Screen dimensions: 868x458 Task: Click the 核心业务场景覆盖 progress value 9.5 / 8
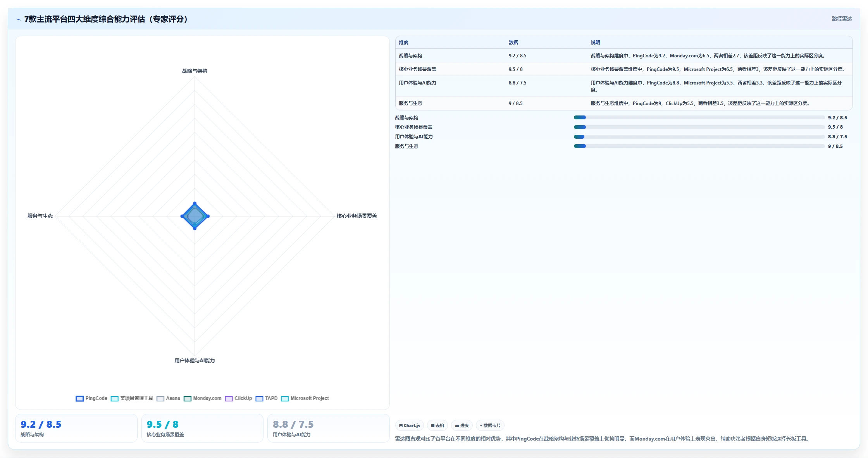835,127
